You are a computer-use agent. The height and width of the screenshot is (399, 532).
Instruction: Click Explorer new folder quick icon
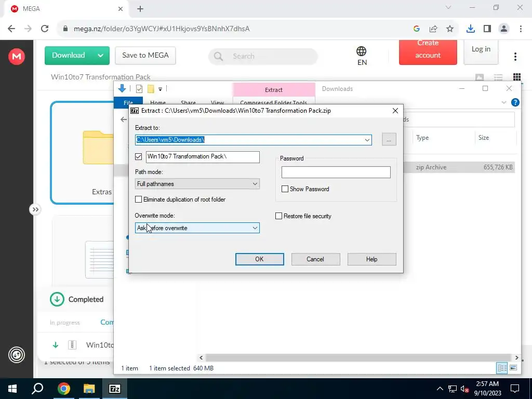pyautogui.click(x=151, y=89)
